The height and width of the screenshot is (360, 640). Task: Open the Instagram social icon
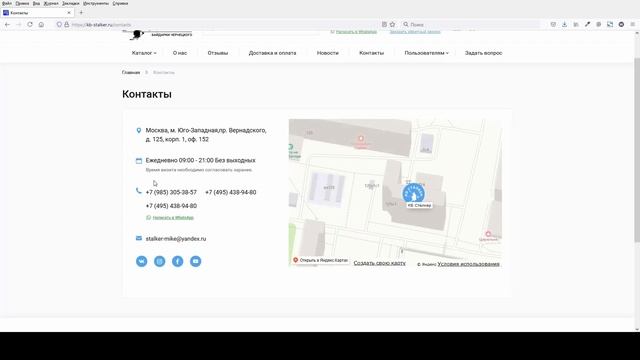(x=160, y=261)
